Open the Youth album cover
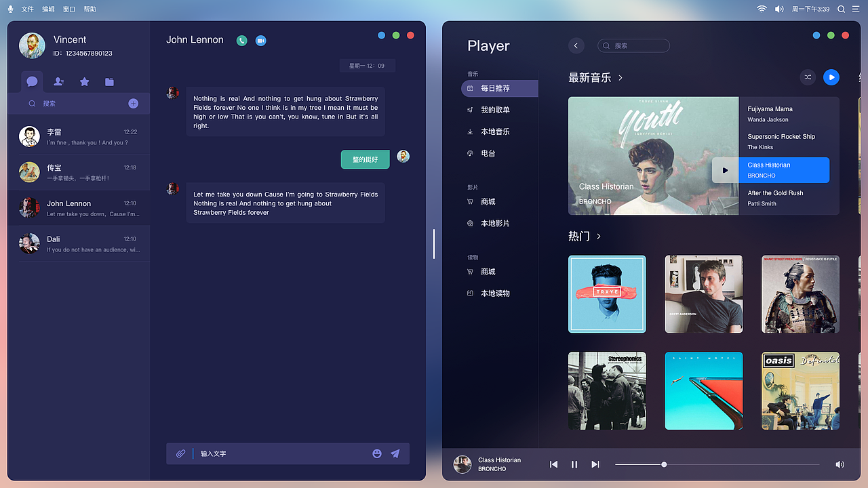The height and width of the screenshot is (488, 868). [x=653, y=156]
